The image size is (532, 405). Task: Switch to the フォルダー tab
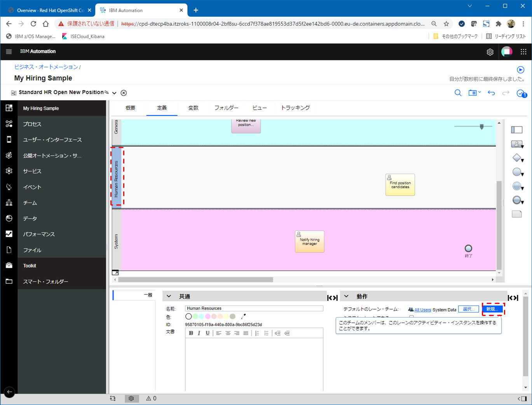[x=227, y=108]
